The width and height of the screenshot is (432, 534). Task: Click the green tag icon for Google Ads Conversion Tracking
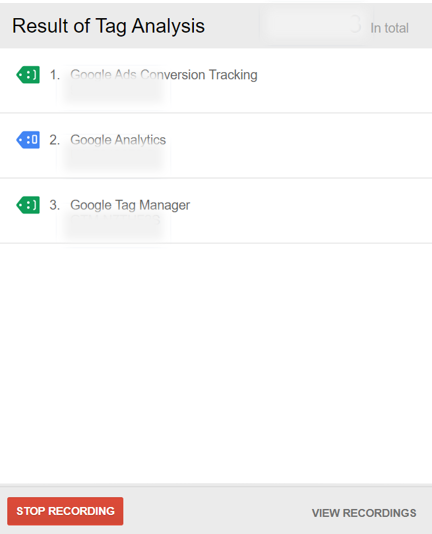[28, 75]
